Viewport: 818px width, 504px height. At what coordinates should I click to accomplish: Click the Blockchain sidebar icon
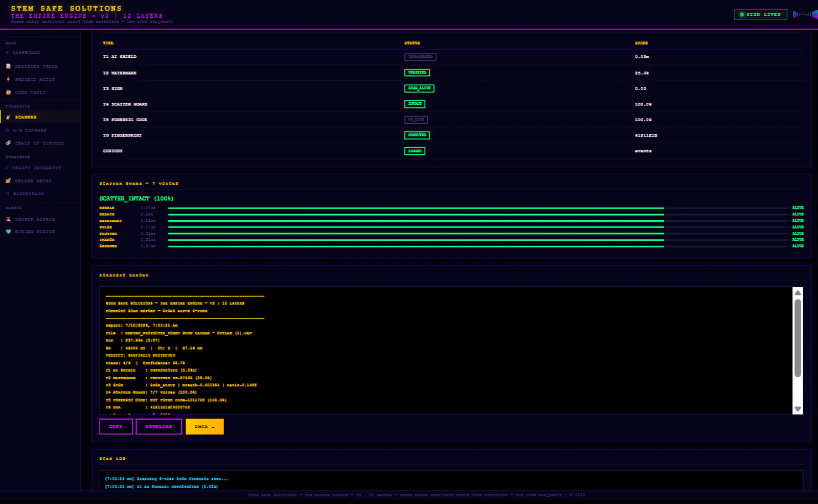[x=7, y=194]
